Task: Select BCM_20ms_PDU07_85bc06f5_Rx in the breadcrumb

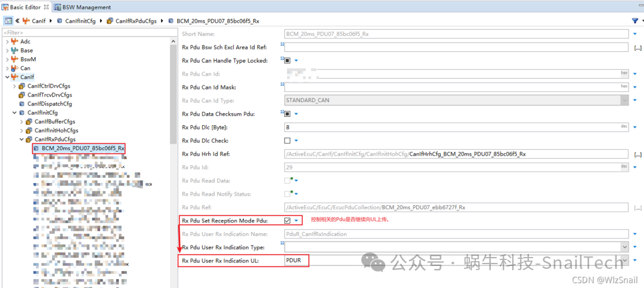Action: [x=213, y=20]
